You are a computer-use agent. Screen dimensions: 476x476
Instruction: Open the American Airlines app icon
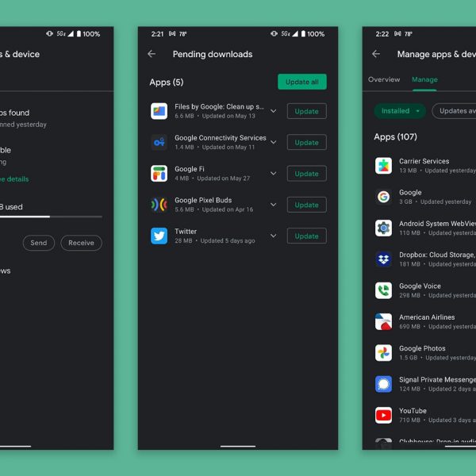click(383, 321)
